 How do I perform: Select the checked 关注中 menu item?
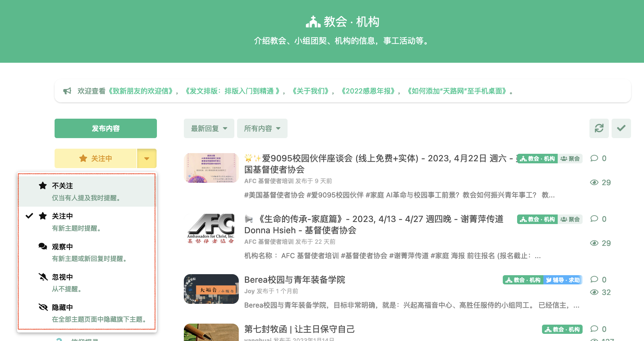pyautogui.click(x=87, y=222)
